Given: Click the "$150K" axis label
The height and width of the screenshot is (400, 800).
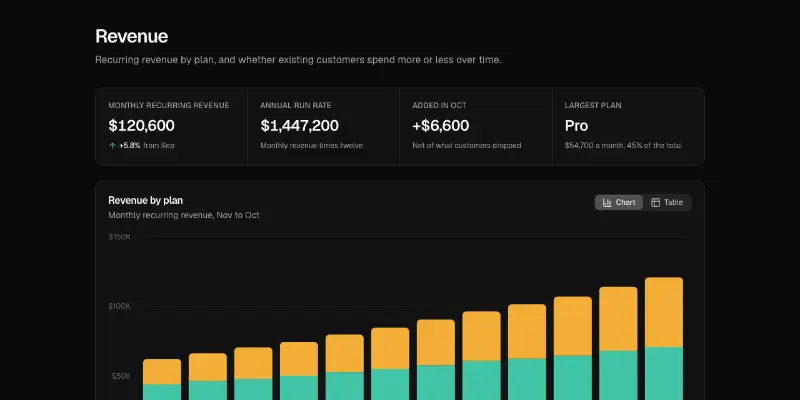Looking at the screenshot, I should (x=119, y=237).
